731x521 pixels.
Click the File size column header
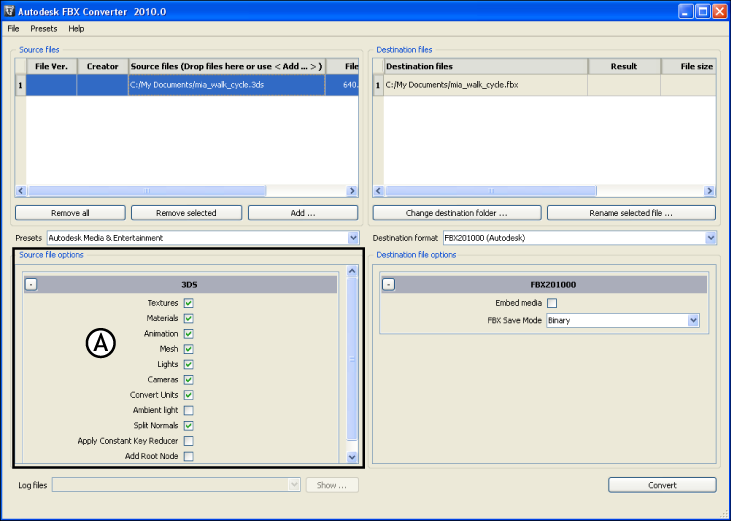pyautogui.click(x=689, y=66)
